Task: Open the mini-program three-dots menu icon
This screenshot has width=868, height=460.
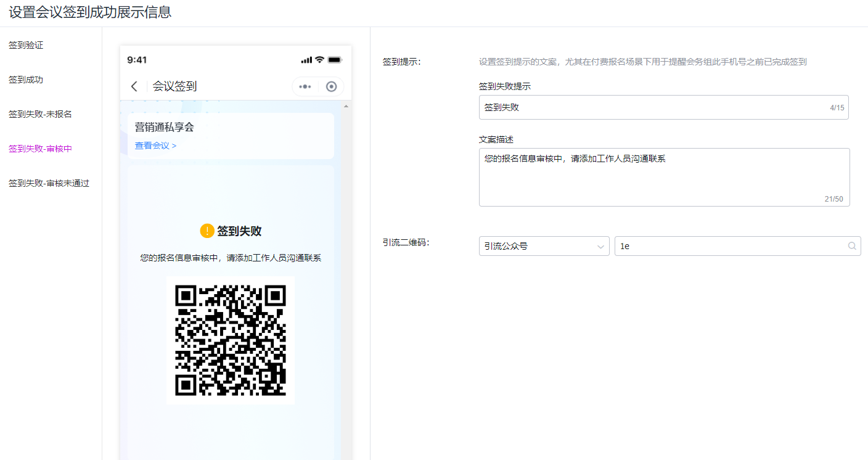Action: [x=305, y=86]
